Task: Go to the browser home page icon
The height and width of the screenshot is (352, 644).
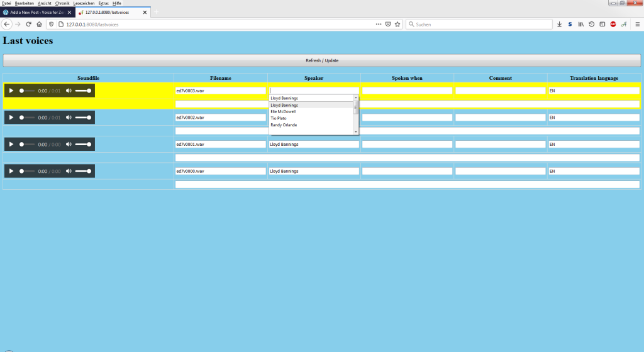Action: pyautogui.click(x=39, y=24)
